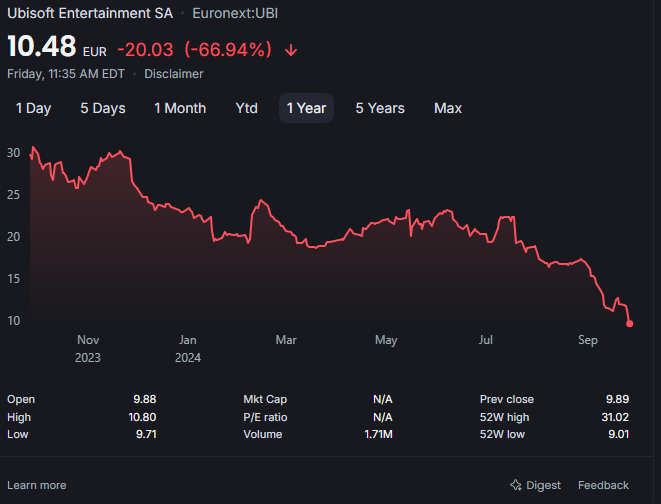
Task: Click the Open stat label
Action: pyautogui.click(x=21, y=399)
